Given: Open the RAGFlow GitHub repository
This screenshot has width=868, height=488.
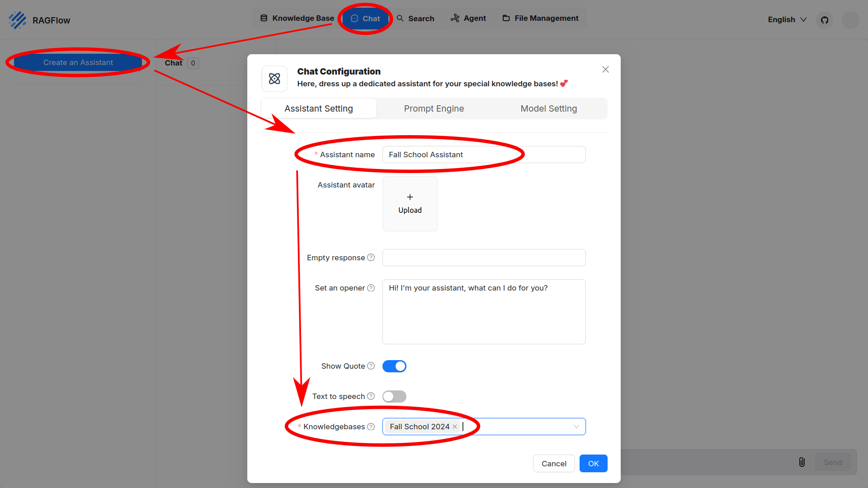Looking at the screenshot, I should click(x=825, y=20).
